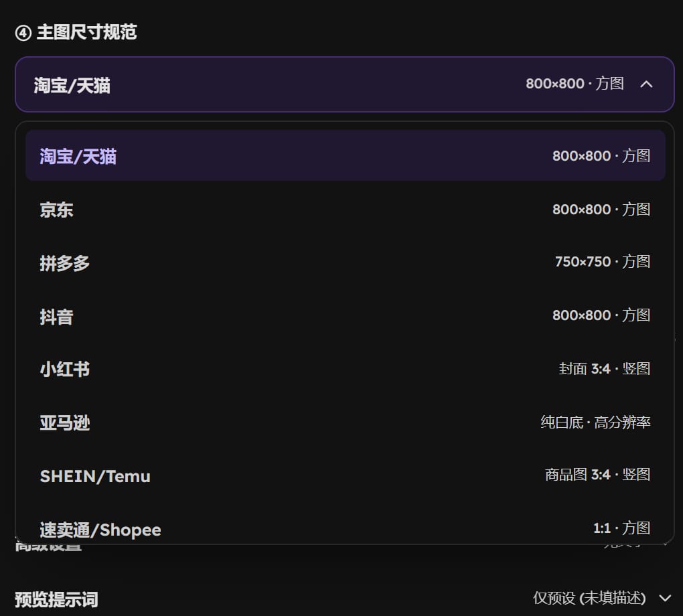
Task: Expand the 预览提示词 section
Action: pos(345,599)
